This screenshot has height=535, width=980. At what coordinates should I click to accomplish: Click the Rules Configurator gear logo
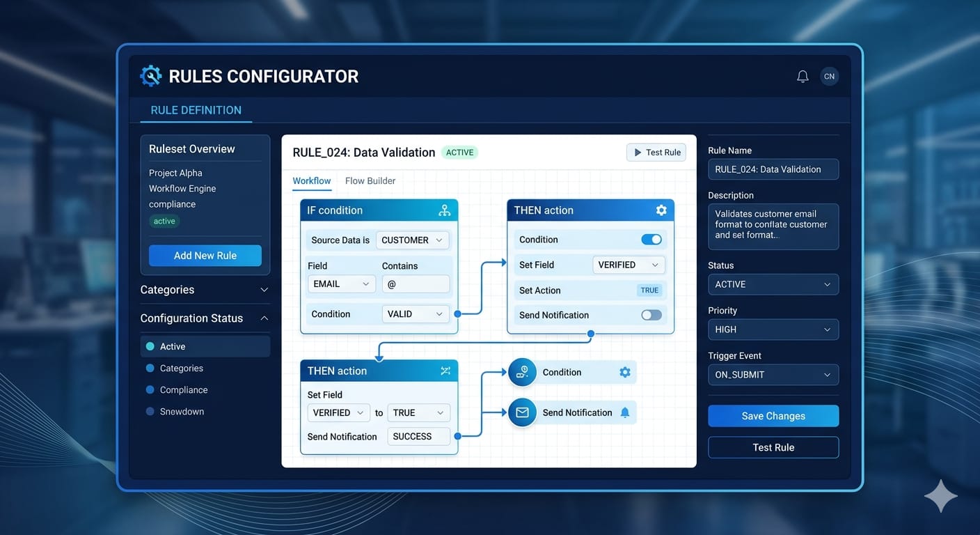point(150,75)
